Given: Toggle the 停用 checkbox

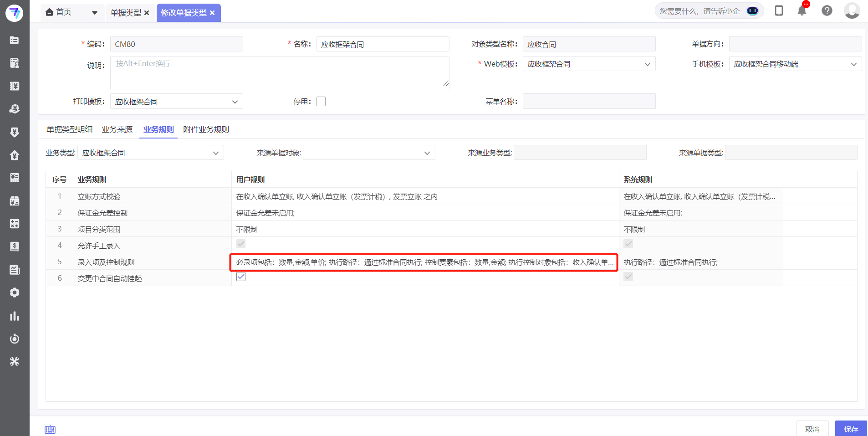Looking at the screenshot, I should click(321, 101).
